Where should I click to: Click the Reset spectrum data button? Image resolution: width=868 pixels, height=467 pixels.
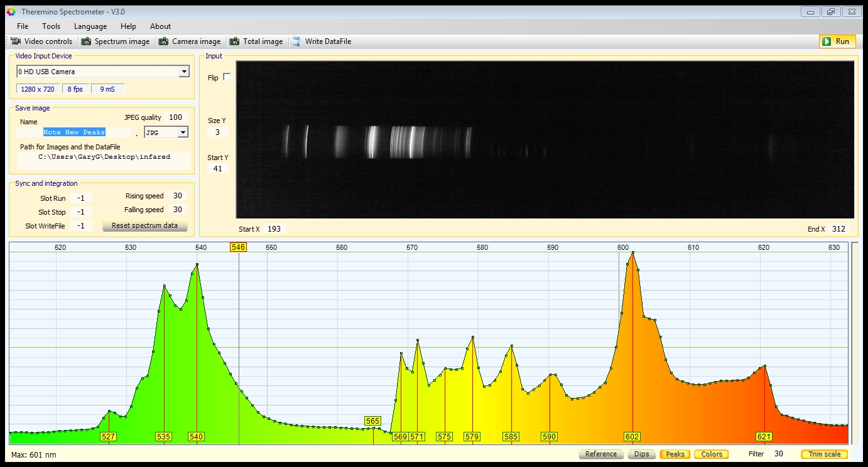click(144, 226)
